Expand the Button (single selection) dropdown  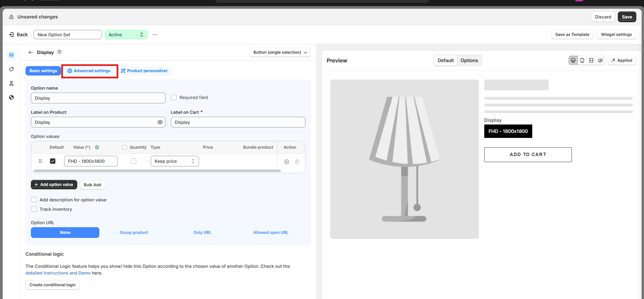coord(280,52)
